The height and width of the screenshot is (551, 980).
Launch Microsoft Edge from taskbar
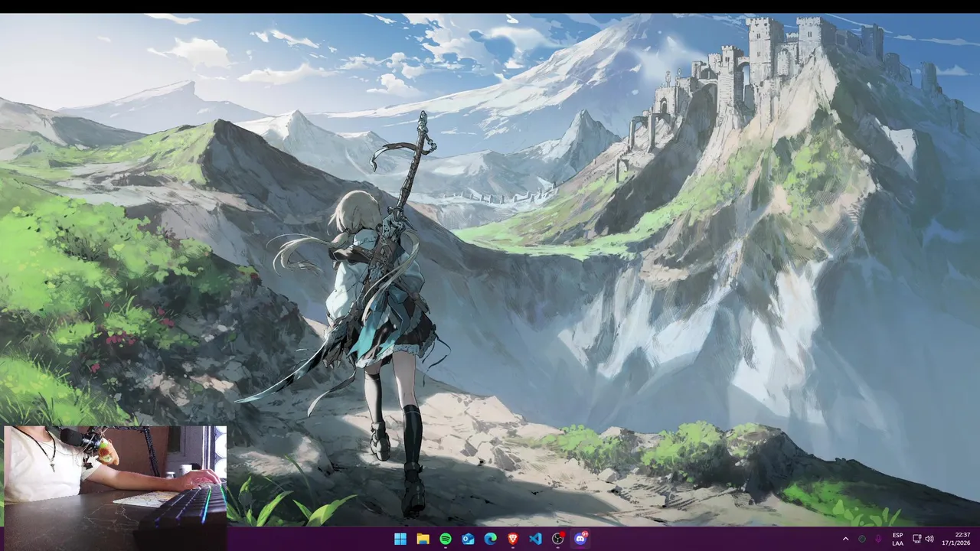coord(490,539)
